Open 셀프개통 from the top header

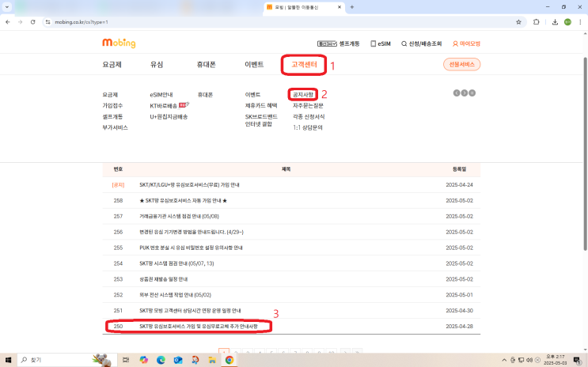coord(338,44)
